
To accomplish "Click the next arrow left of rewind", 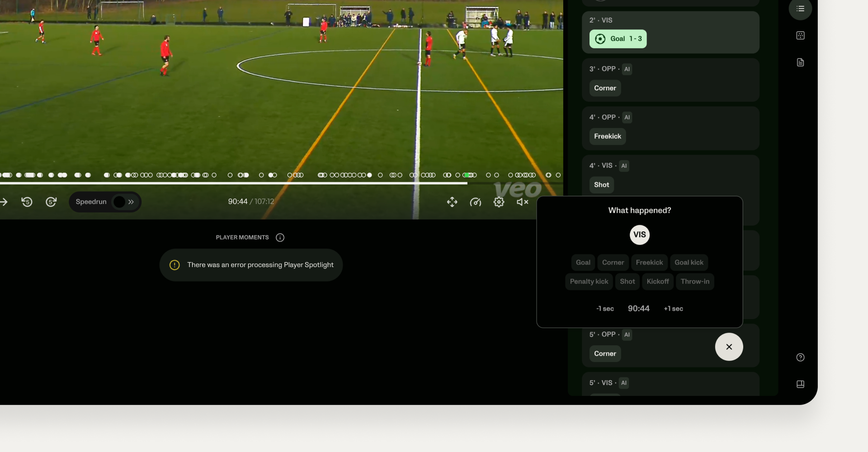I will [x=4, y=202].
